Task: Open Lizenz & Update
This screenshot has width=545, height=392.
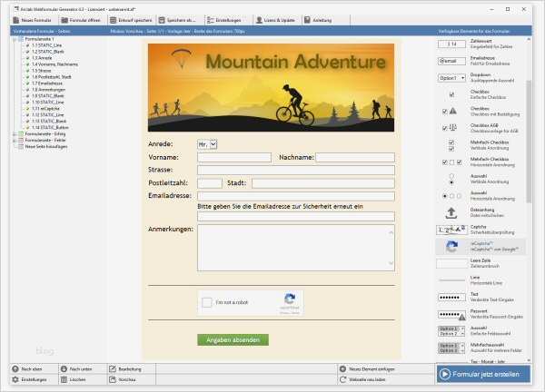Action: (x=275, y=20)
